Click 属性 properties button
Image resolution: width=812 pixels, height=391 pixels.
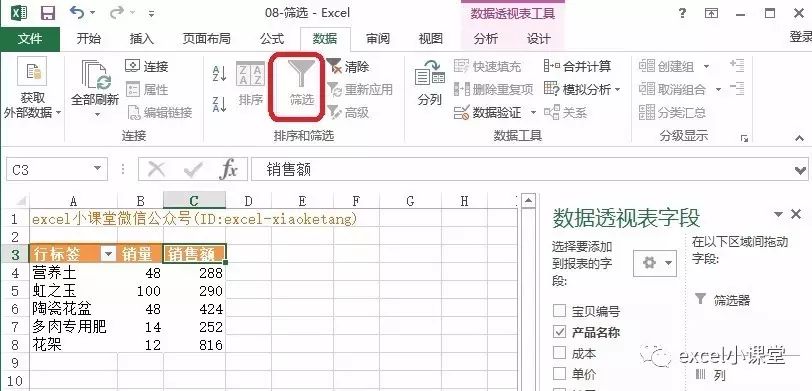(147, 90)
